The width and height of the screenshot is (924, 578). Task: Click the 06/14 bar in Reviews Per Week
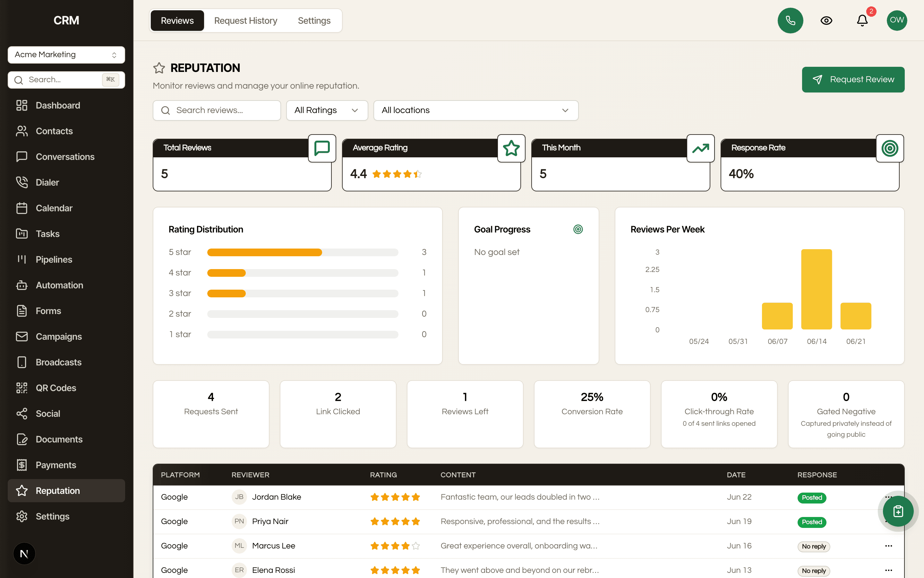[816, 289]
